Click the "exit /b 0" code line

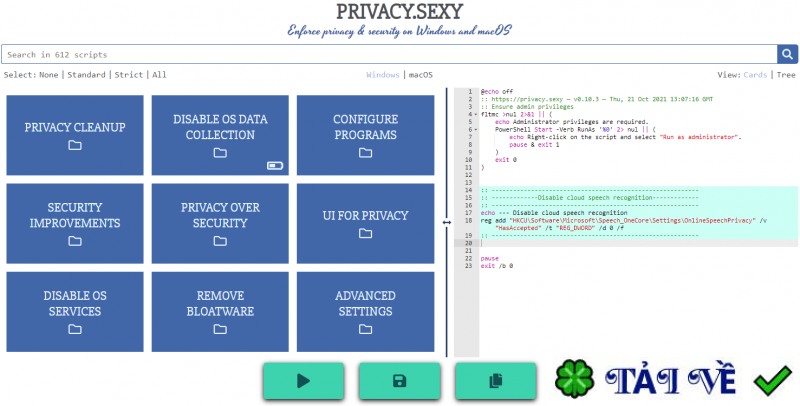pos(497,266)
